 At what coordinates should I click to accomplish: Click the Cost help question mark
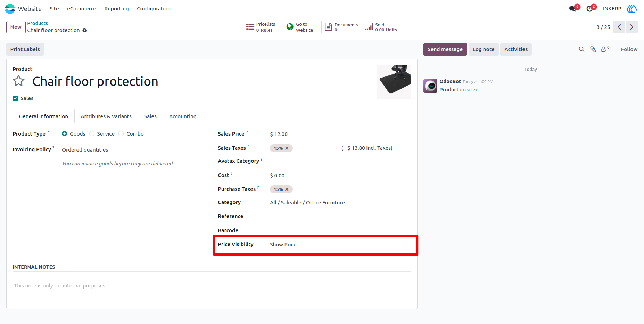click(231, 173)
